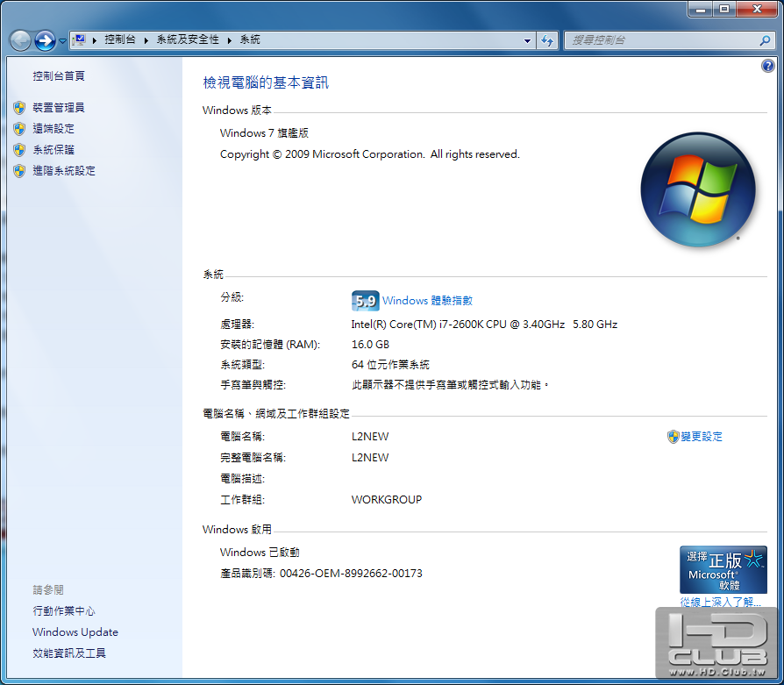Open the recent pages dropdown arrow

pos(62,41)
